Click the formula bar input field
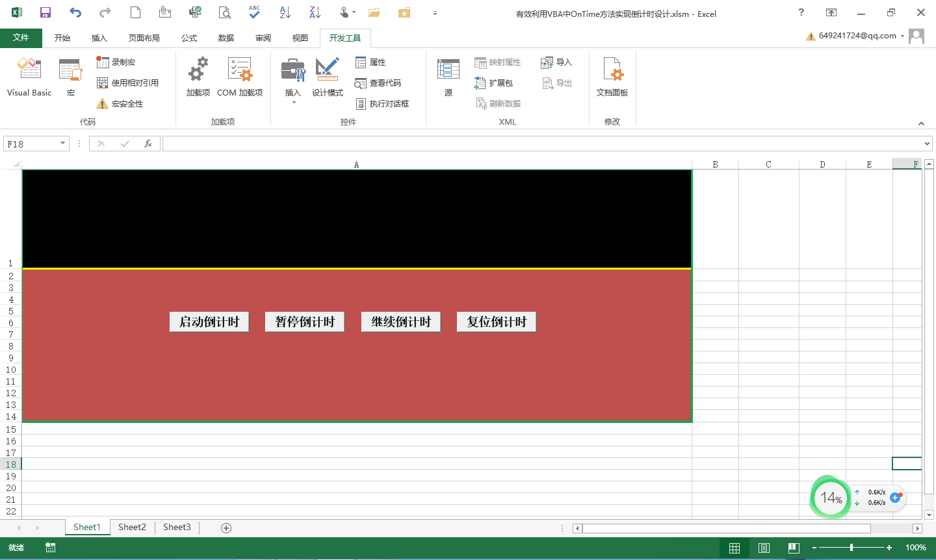The image size is (936, 560). pos(542,144)
